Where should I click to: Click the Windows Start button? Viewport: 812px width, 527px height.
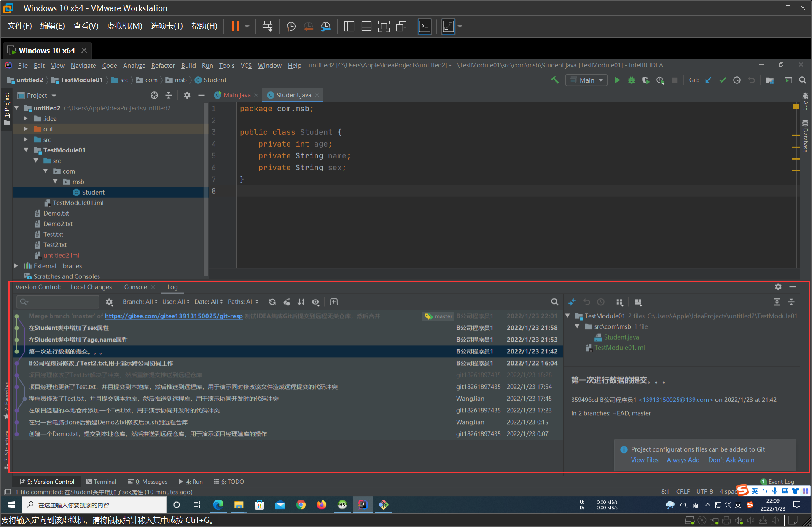pos(11,505)
